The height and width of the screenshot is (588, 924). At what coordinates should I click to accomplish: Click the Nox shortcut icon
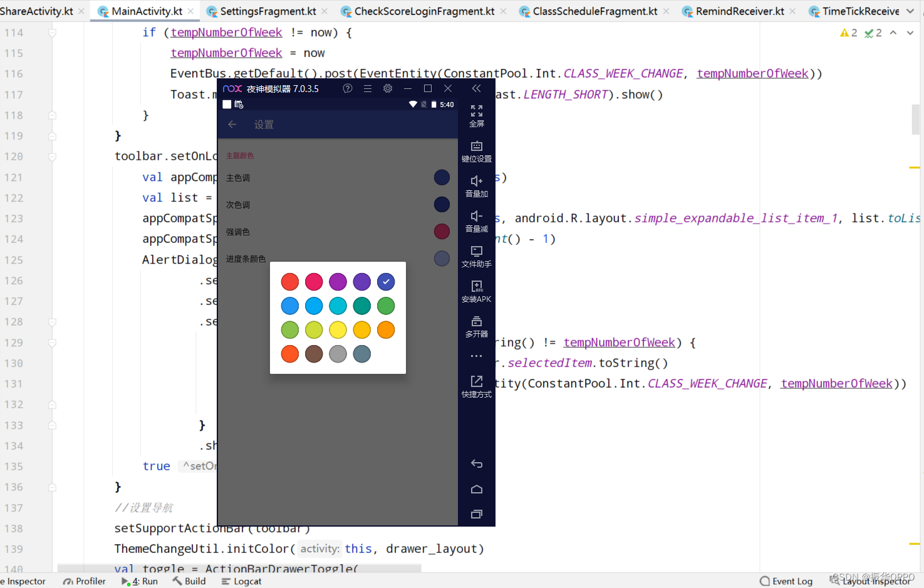tap(477, 381)
